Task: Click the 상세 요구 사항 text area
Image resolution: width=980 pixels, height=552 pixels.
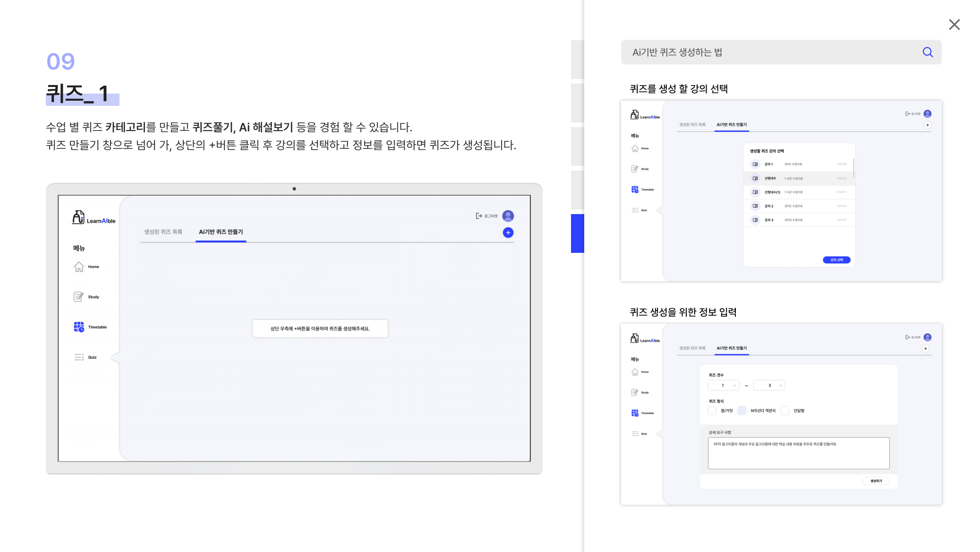Action: [798, 453]
